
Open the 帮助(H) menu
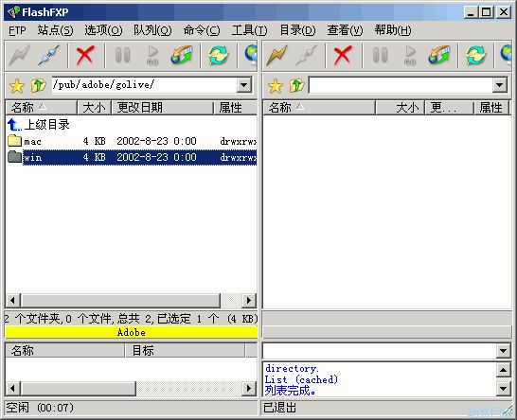(393, 30)
